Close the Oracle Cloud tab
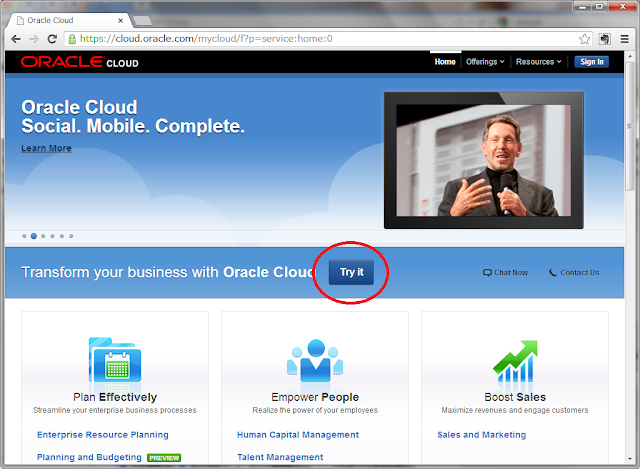 coord(120,20)
